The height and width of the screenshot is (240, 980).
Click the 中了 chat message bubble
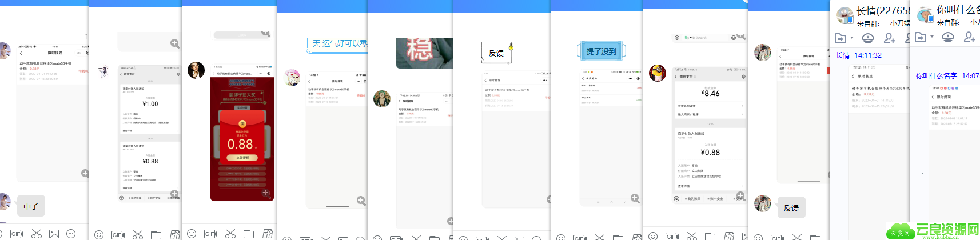click(x=31, y=206)
